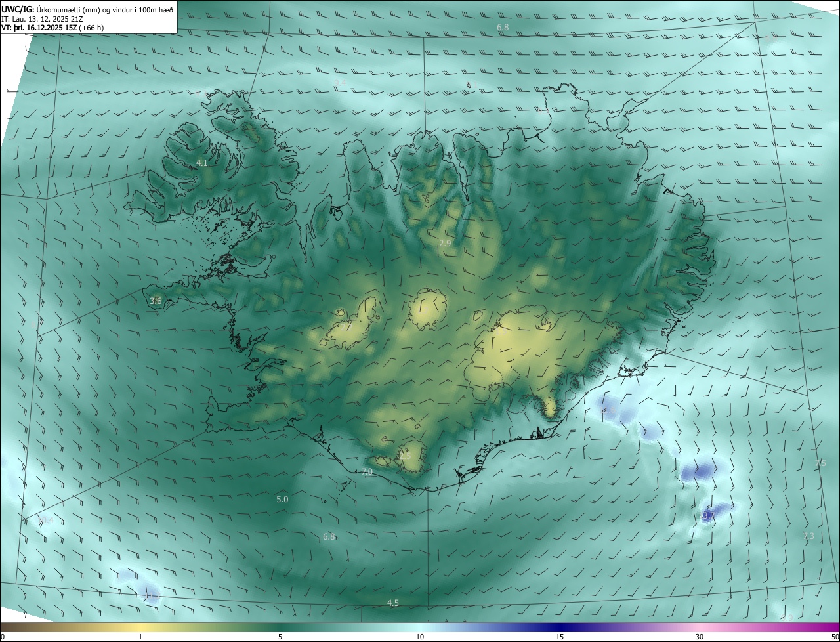The height and width of the screenshot is (642, 840).
Task: Click the colorbar tick label "15"
Action: [x=560, y=637]
